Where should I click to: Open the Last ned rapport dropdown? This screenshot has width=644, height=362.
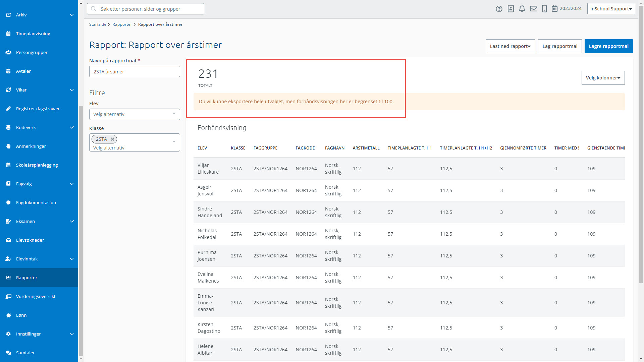tap(510, 46)
